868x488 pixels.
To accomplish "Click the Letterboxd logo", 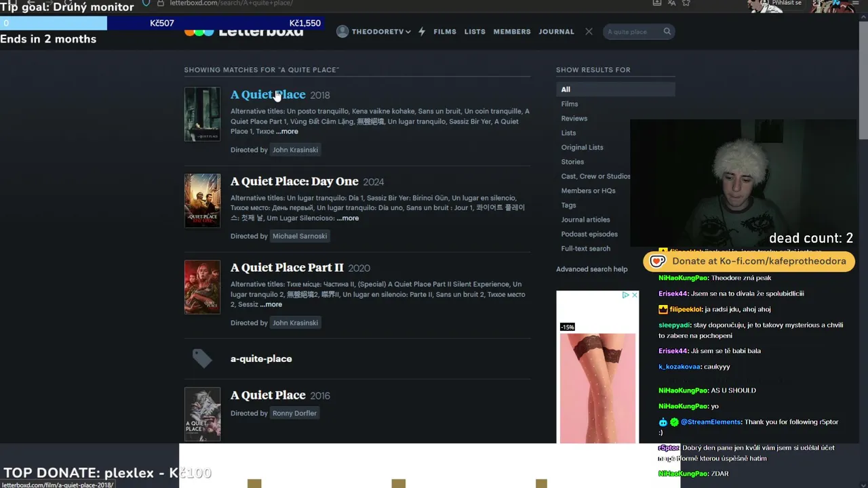I will point(244,31).
